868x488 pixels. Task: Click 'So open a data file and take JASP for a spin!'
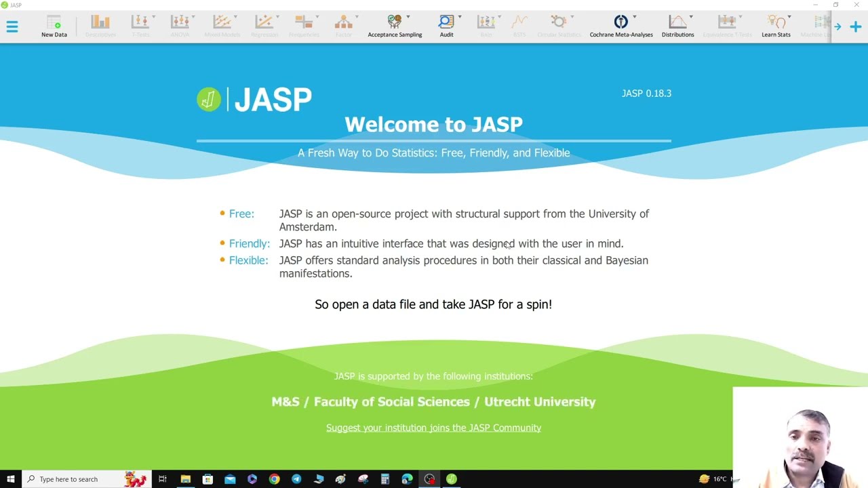[433, 304]
